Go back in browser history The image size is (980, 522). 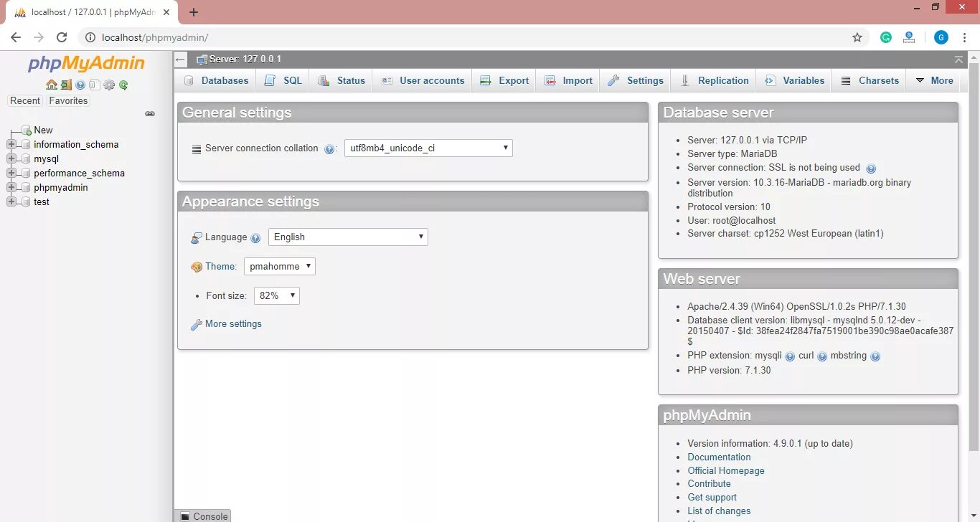(16, 37)
